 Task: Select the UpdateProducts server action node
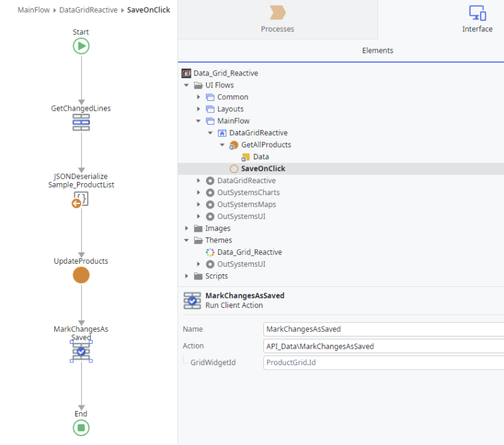coord(81,275)
